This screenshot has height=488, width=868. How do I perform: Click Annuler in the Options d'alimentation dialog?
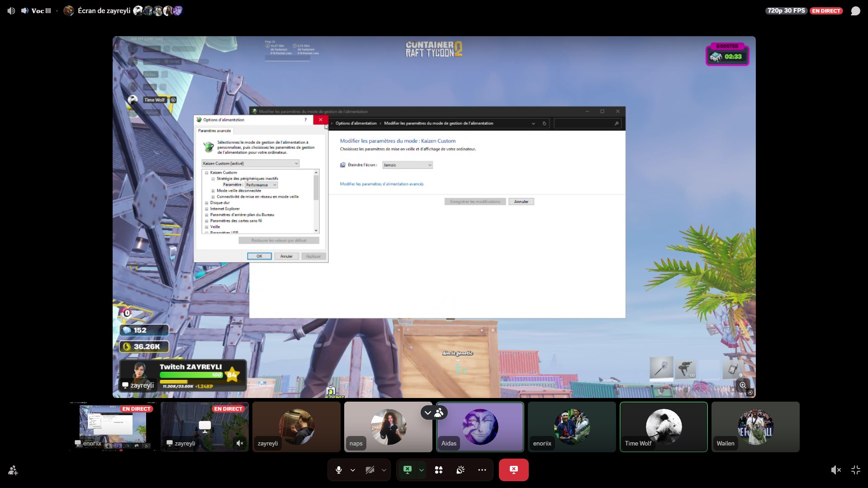pyautogui.click(x=286, y=256)
